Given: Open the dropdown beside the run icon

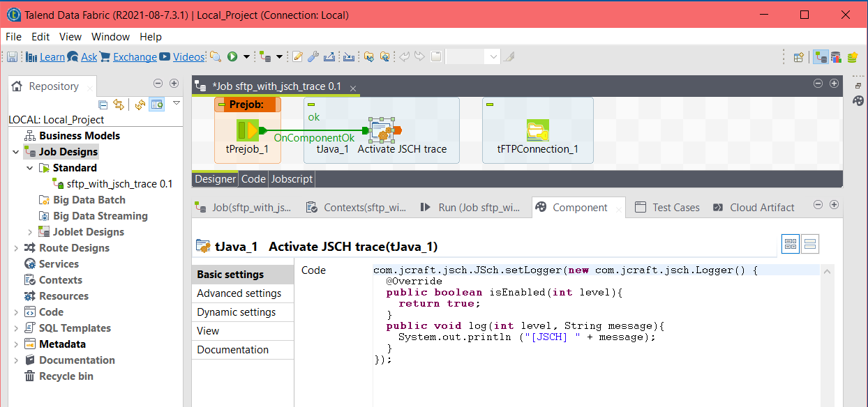Looking at the screenshot, I should [247, 57].
